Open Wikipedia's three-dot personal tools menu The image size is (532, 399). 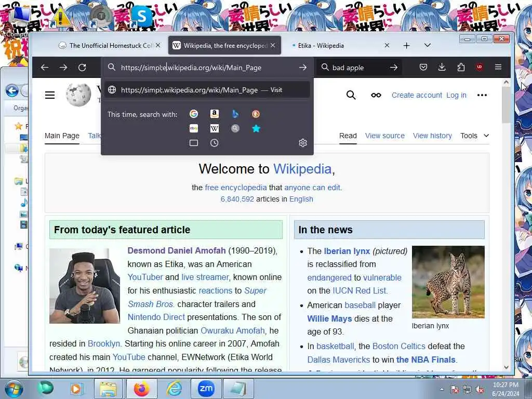pyautogui.click(x=482, y=95)
